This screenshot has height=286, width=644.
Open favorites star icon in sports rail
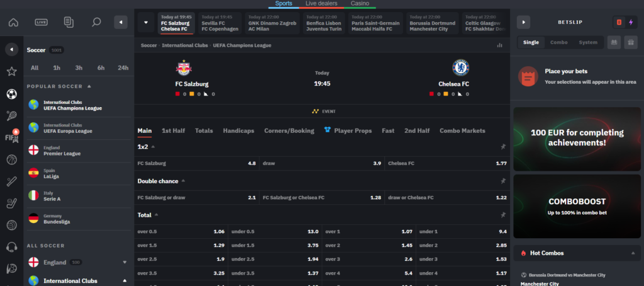point(11,72)
